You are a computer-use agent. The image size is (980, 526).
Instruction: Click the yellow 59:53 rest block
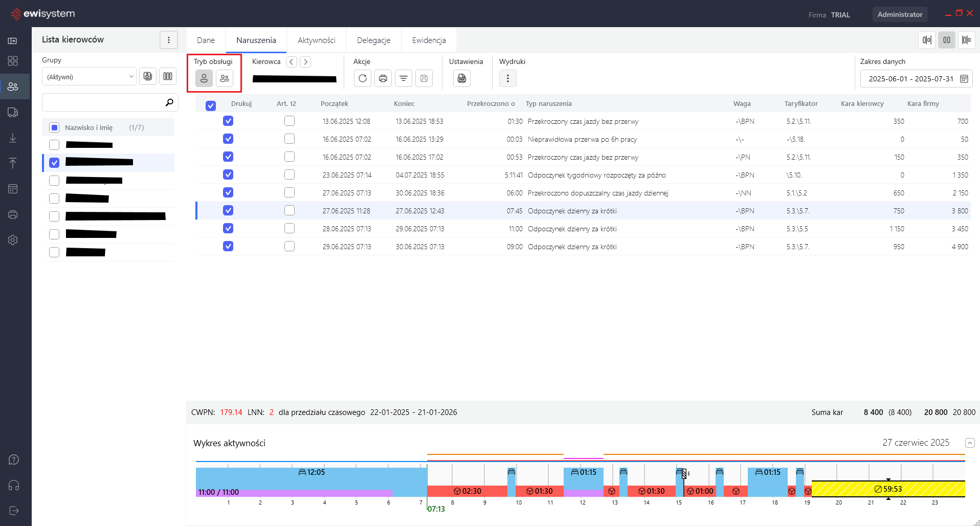(x=888, y=489)
